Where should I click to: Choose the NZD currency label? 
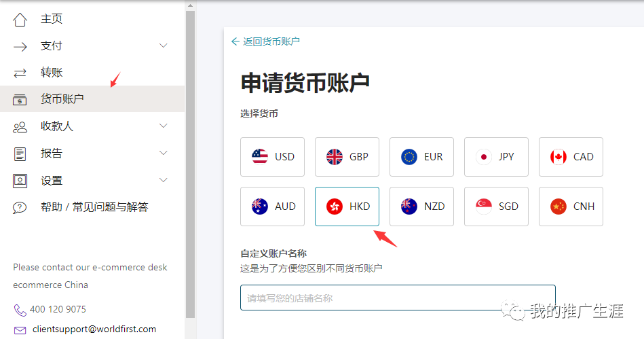(434, 206)
